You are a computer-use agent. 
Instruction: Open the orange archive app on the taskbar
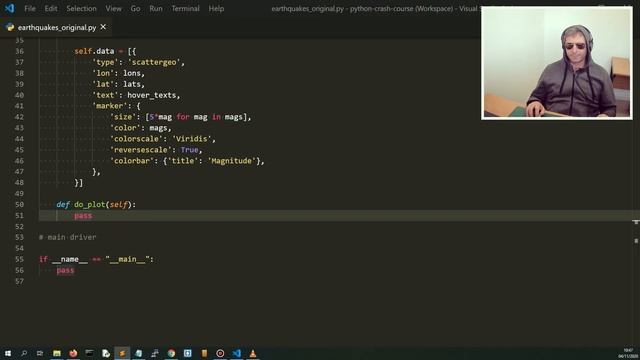point(204,353)
